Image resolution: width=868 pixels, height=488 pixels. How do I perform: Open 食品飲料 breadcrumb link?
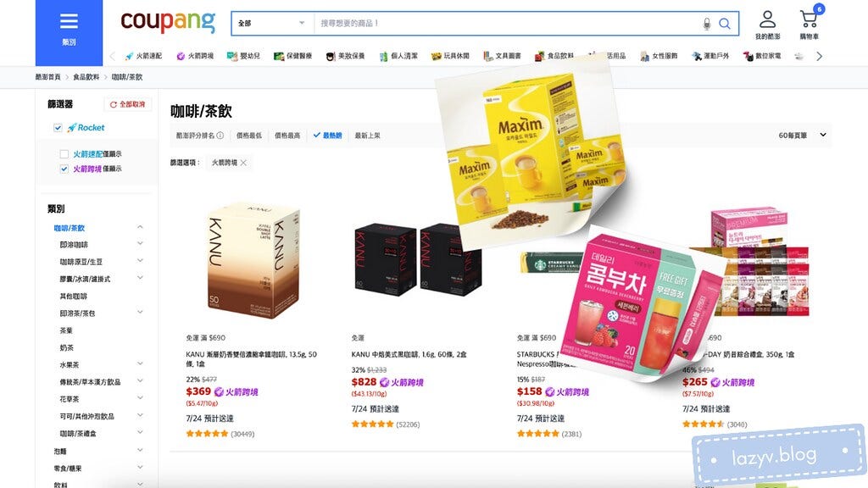tap(86, 77)
